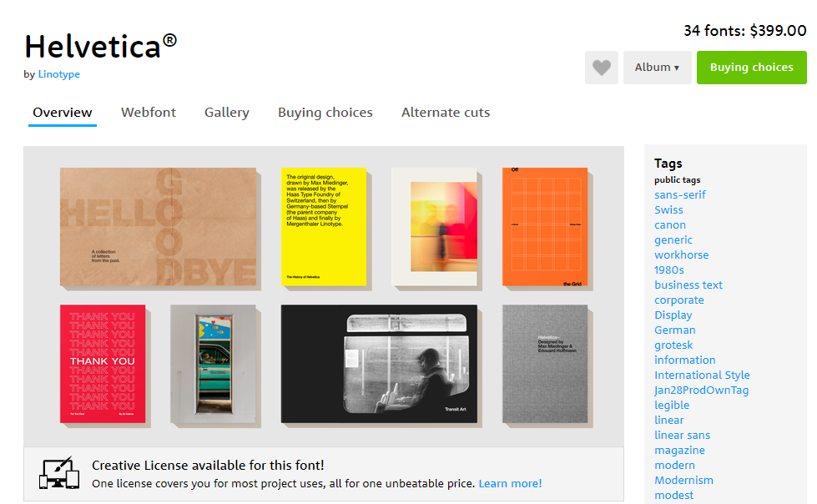This screenshot has height=504, width=817.
Task: Click the workhorse tag
Action: (x=682, y=255)
